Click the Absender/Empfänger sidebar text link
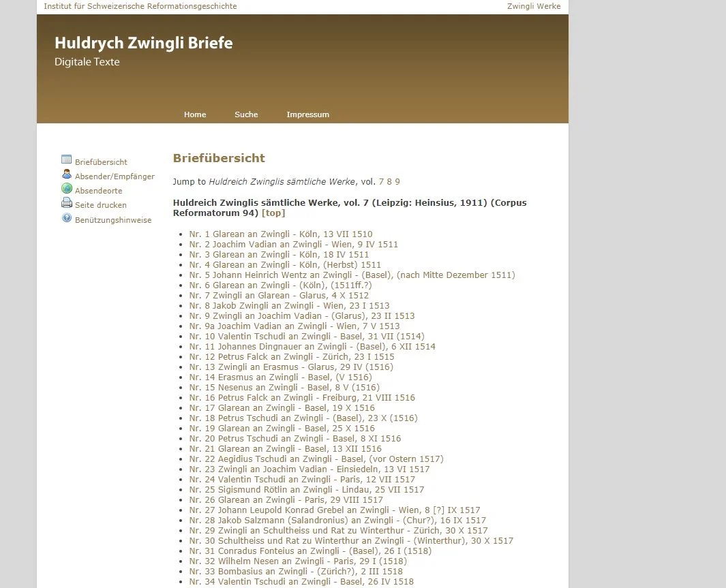Screen dimensions: 726x588 pos(115,176)
